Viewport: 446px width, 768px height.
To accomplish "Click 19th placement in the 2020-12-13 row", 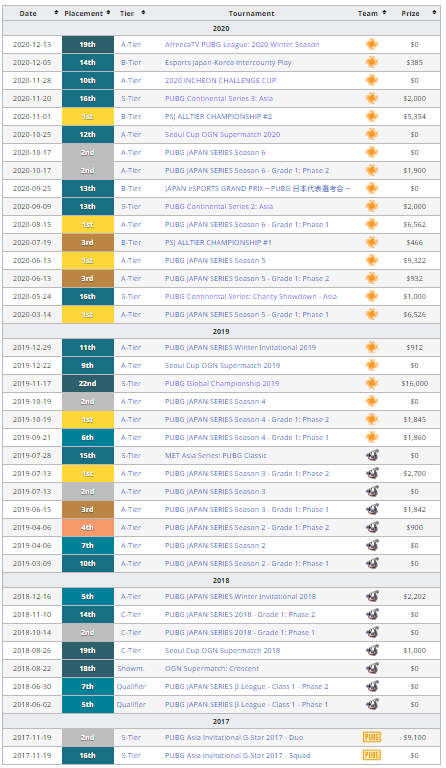I will (x=88, y=45).
